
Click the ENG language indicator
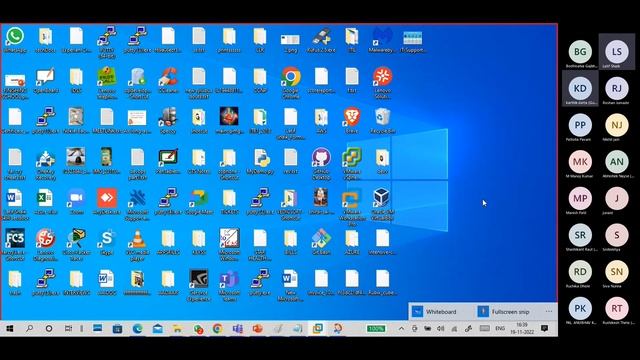pos(500,329)
